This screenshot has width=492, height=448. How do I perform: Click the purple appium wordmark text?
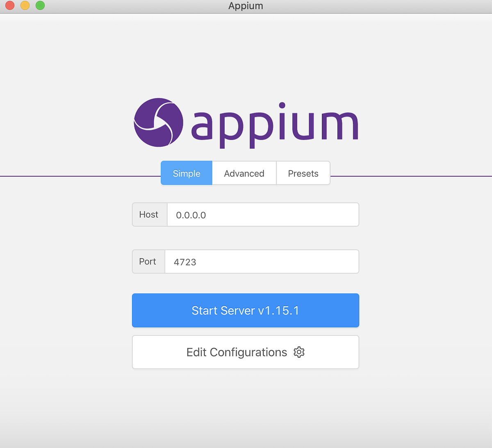click(275, 123)
